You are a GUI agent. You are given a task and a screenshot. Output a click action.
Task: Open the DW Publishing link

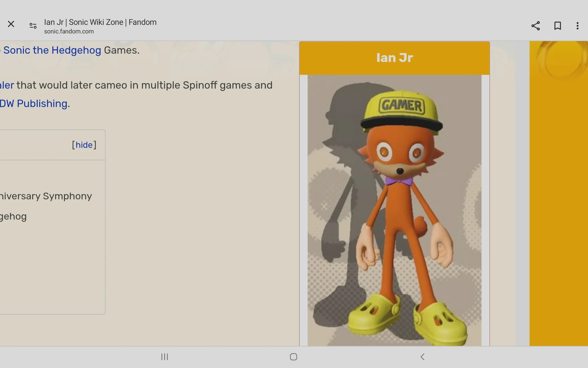(34, 104)
